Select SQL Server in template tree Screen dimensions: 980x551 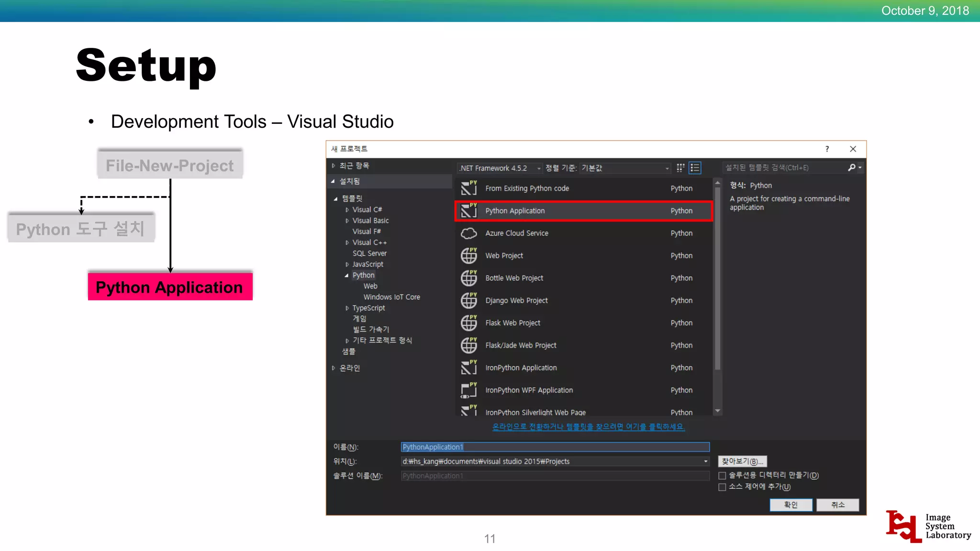369,253
